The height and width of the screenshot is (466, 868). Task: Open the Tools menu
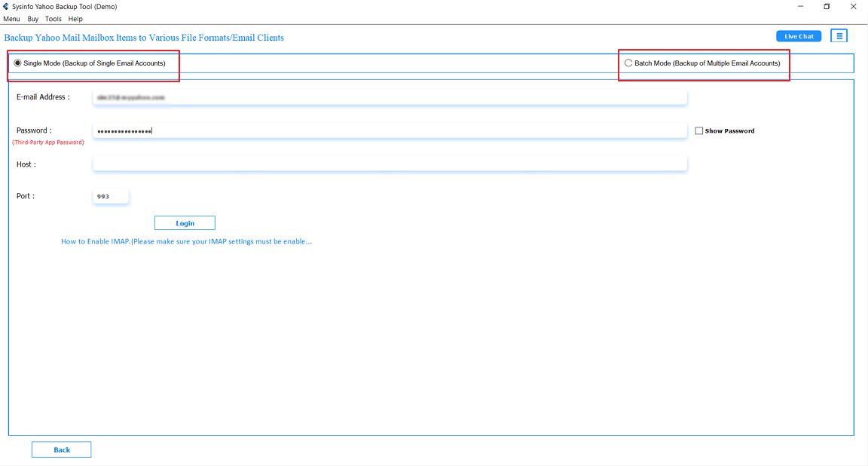click(x=53, y=19)
